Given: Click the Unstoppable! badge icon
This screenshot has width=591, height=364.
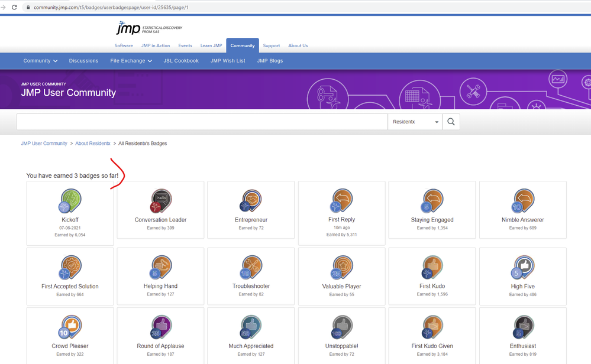Looking at the screenshot, I should pyautogui.click(x=341, y=327).
